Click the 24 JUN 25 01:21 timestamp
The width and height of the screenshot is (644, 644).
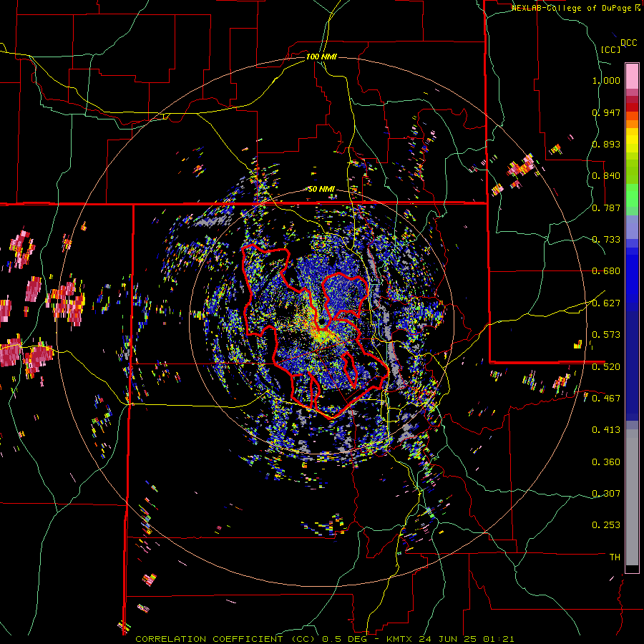[x=467, y=639]
